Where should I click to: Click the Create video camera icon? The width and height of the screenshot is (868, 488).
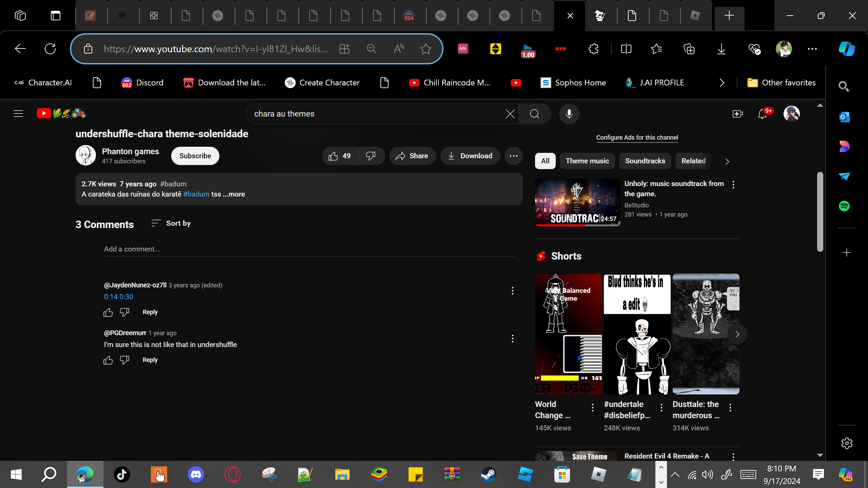point(737,114)
